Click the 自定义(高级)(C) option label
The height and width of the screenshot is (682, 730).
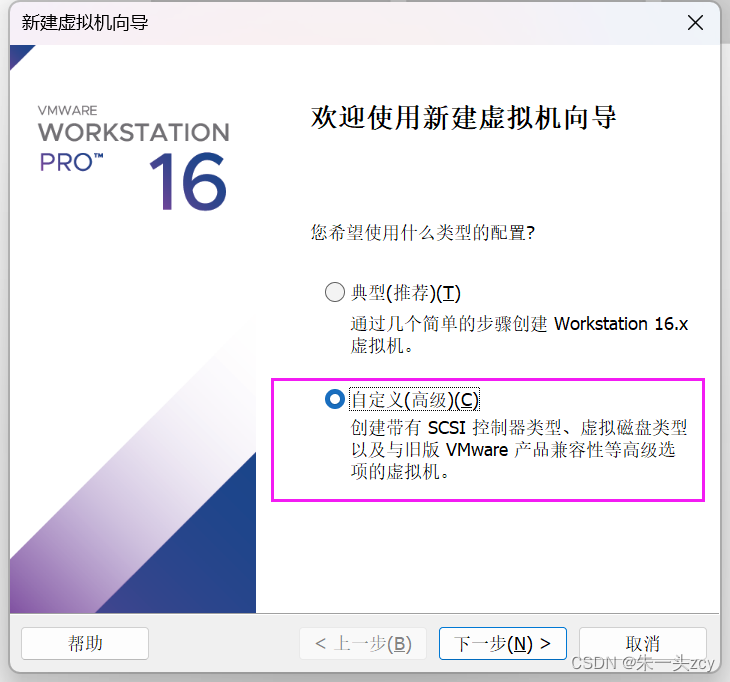click(414, 399)
